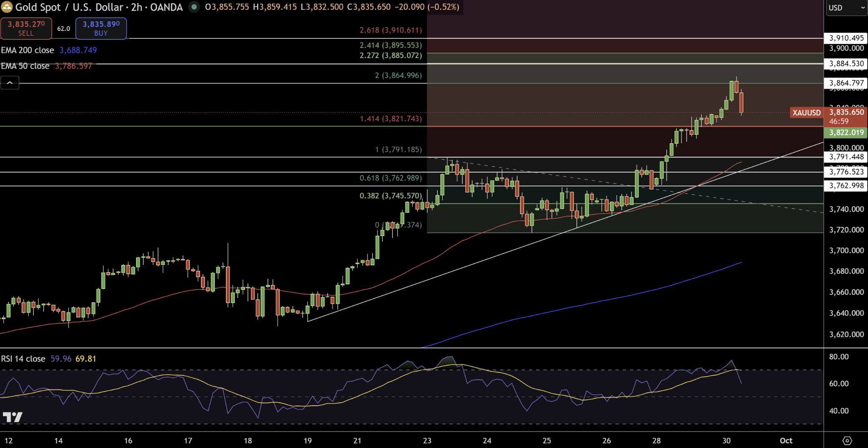Click the 3,680.000 price scale value

[x=846, y=271]
